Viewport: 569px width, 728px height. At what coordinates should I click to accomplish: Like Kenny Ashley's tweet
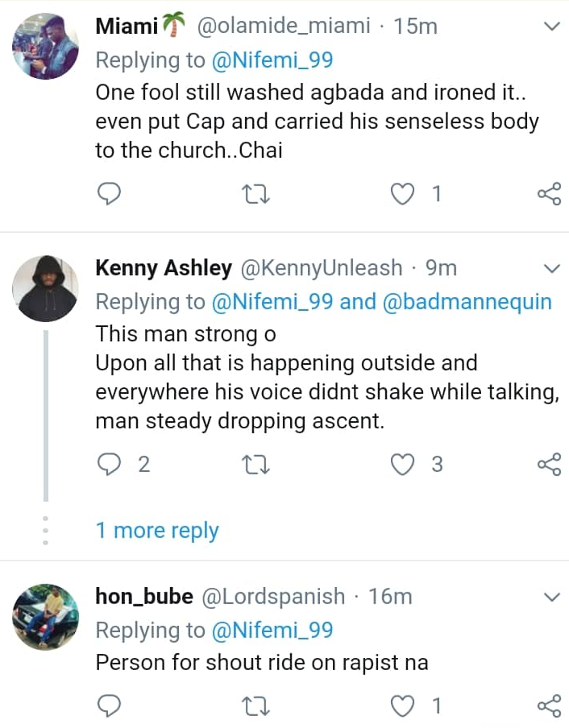[402, 464]
